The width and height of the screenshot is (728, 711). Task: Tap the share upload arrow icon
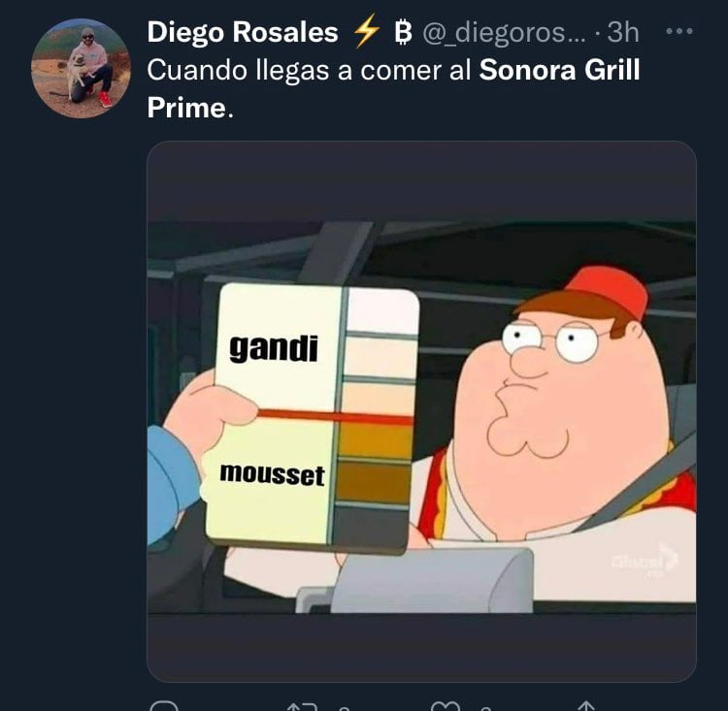(x=586, y=706)
